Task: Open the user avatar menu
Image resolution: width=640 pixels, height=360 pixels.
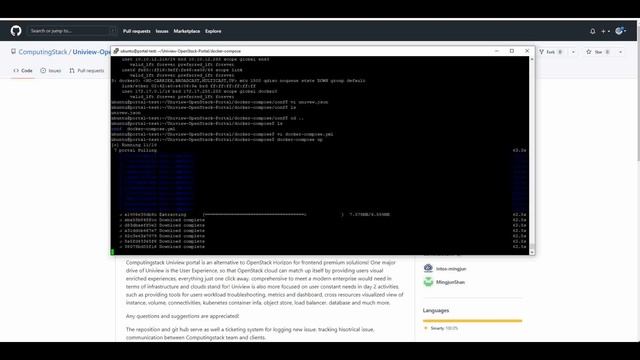Action: tap(621, 31)
